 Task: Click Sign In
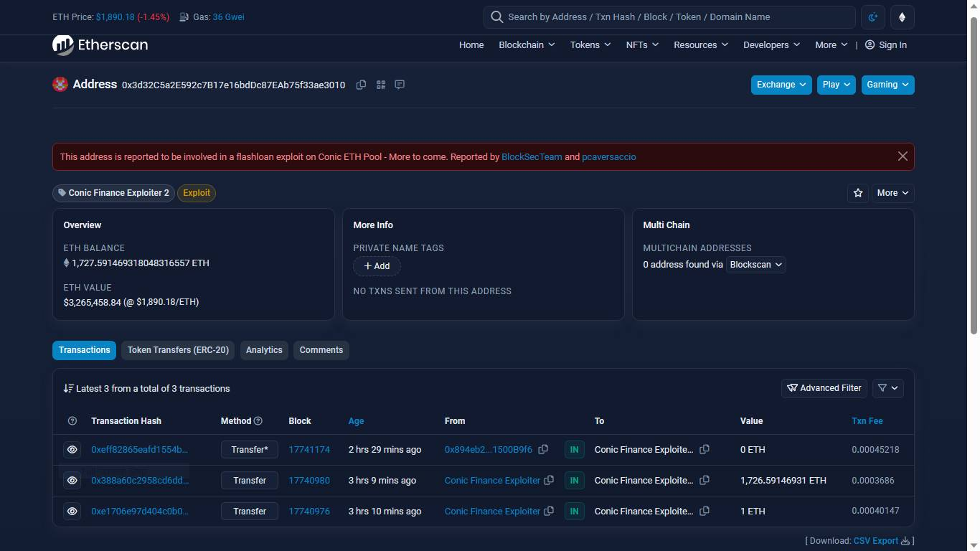(x=886, y=45)
